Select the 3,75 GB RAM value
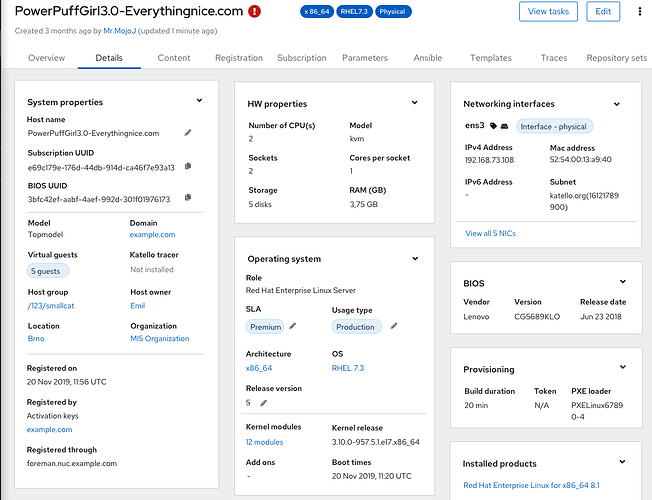Screen dimensions: 652x500 [364, 204]
